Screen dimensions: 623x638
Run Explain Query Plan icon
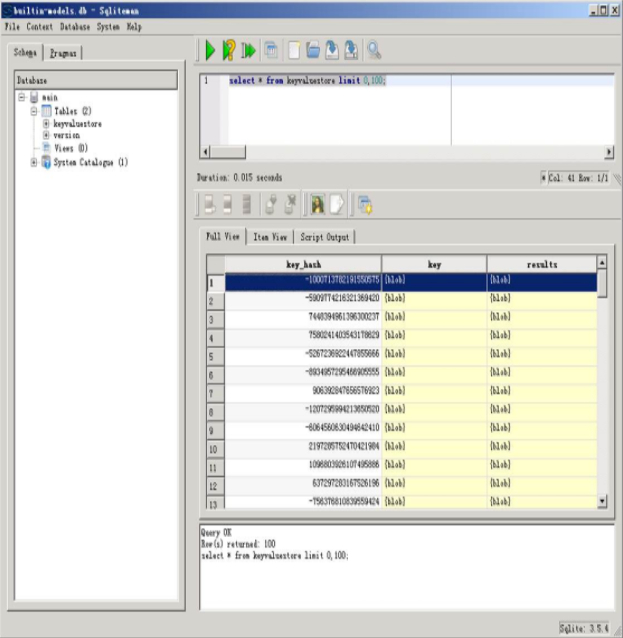tap(229, 50)
